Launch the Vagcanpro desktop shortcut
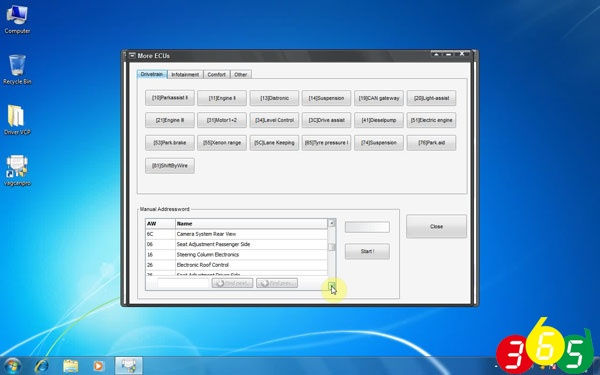600x375 pixels. click(17, 171)
